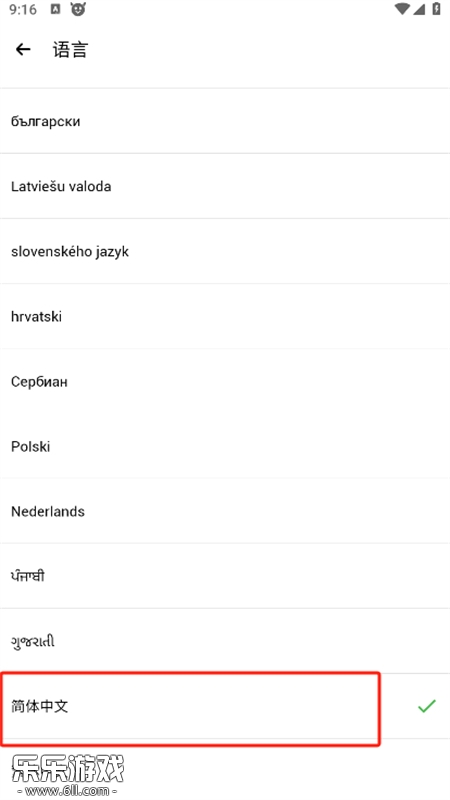
Task: Tap the keyboard 'A' notification icon
Action: coord(55,9)
